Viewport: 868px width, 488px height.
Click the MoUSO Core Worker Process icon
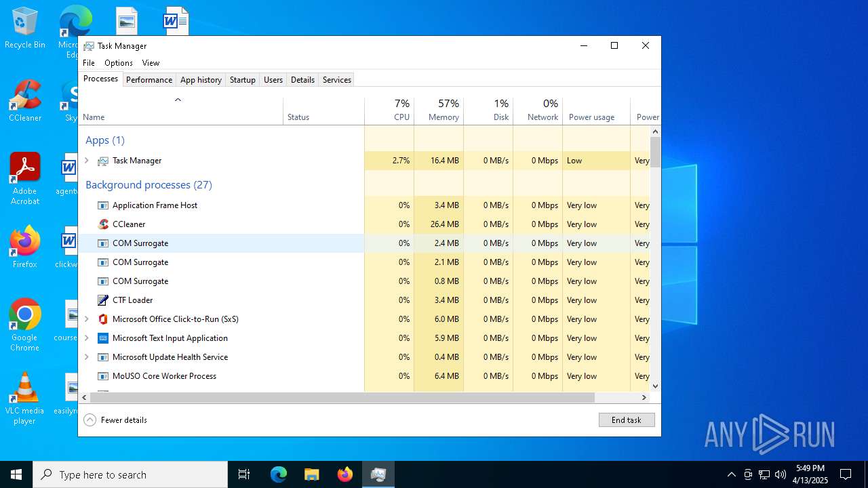[x=103, y=376]
